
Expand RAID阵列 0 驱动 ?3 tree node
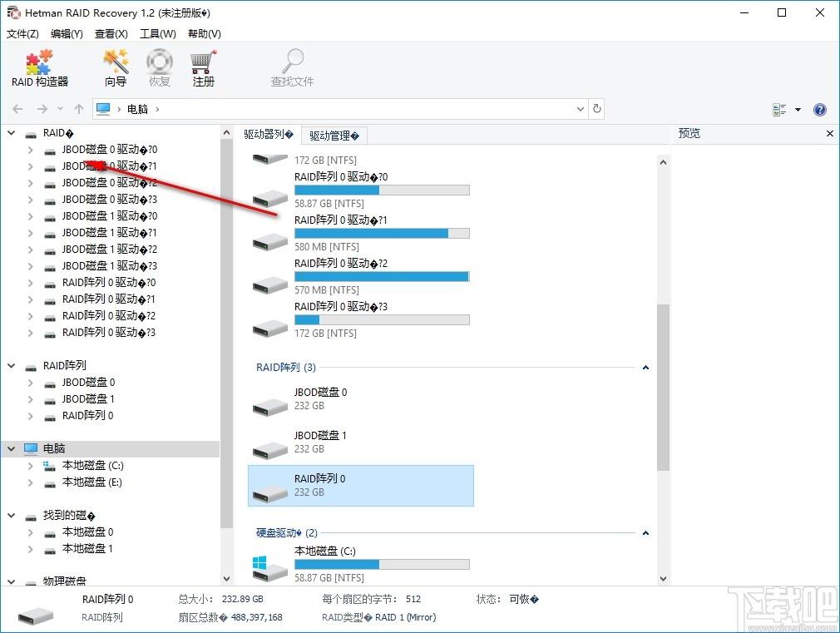(31, 333)
